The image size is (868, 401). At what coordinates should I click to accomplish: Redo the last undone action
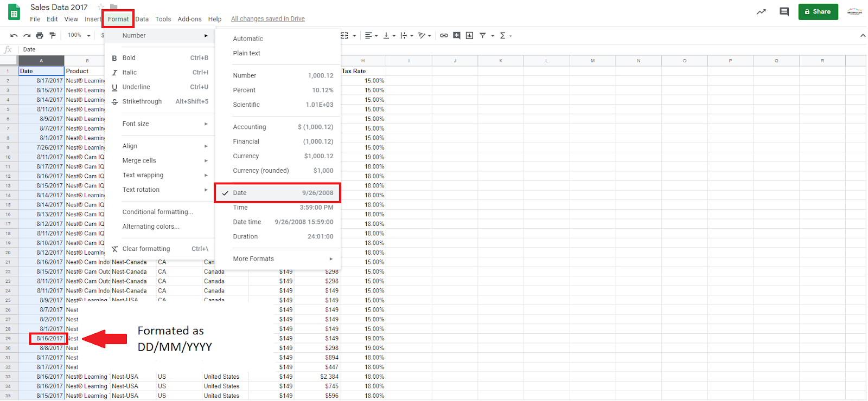point(27,35)
